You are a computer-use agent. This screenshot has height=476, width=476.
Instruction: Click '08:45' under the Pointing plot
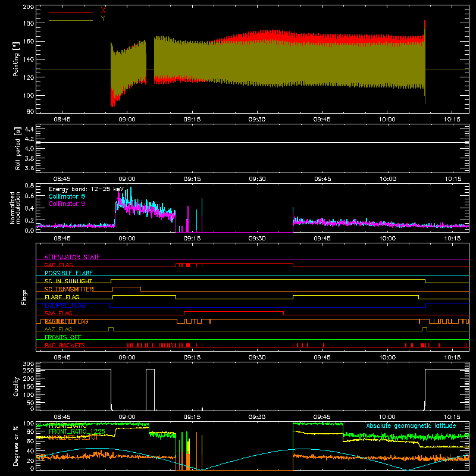click(x=62, y=120)
